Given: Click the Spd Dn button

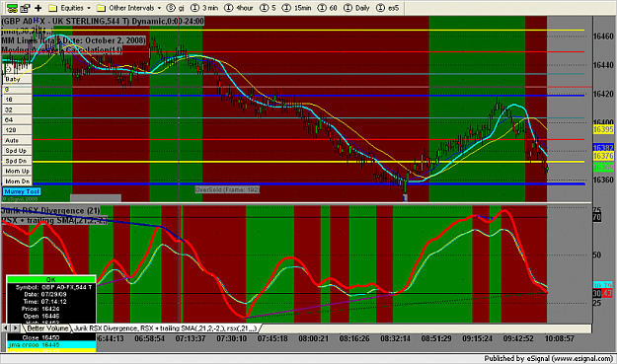Looking at the screenshot, I should click(x=18, y=161).
